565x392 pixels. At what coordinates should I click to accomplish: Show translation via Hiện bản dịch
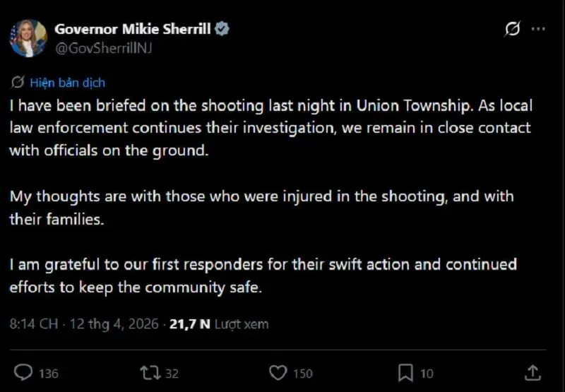point(67,83)
